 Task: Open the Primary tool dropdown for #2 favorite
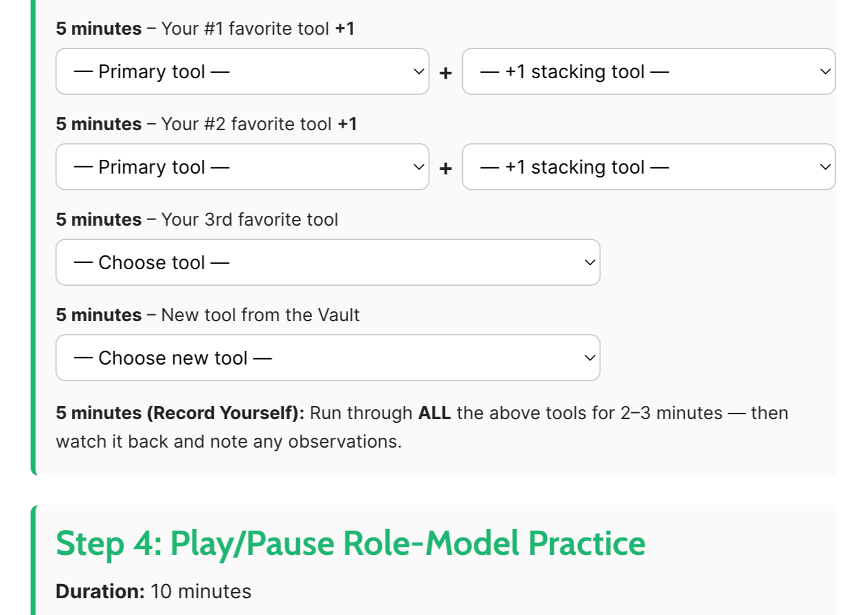(x=242, y=167)
